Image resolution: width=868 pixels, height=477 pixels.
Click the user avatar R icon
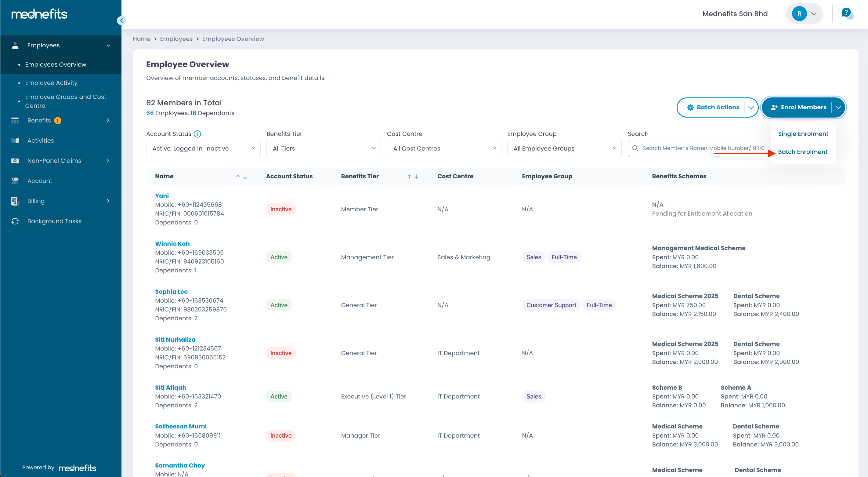(799, 14)
